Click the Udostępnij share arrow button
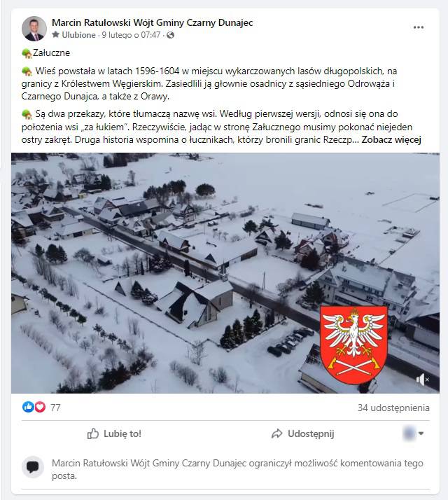The image size is (448, 500). click(x=302, y=433)
